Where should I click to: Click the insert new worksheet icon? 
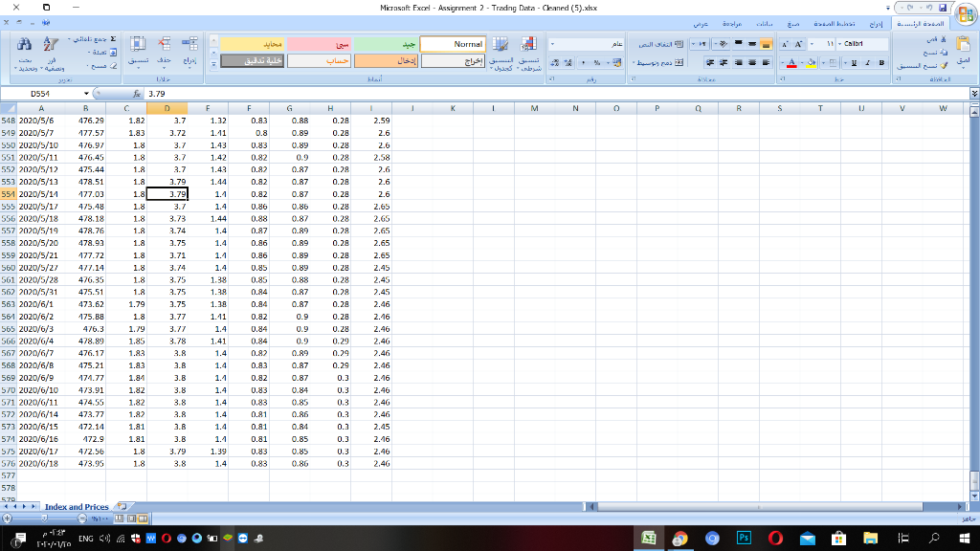[122, 507]
